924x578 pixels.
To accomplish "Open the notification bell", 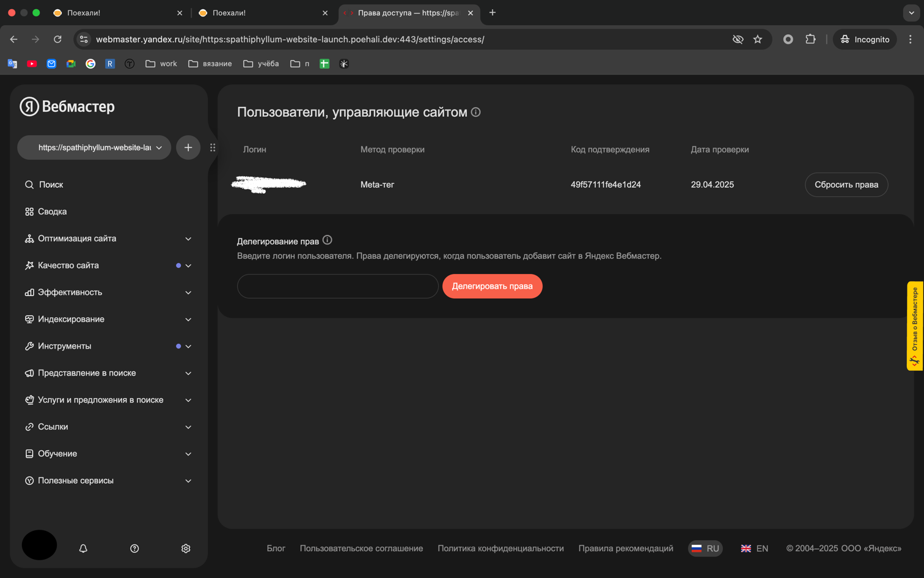I will 82,548.
